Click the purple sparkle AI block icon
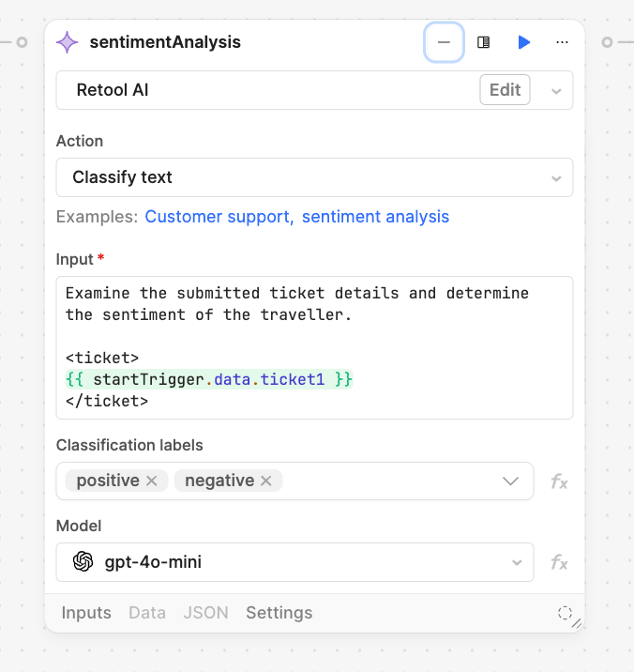 68,42
